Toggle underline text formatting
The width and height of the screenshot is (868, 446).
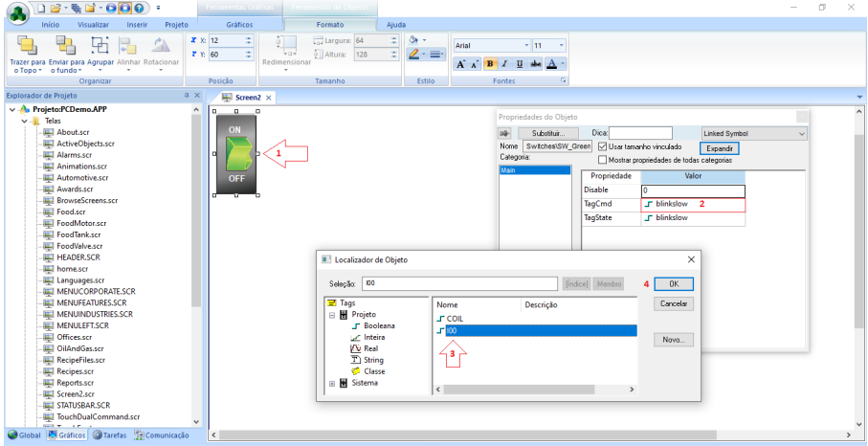[520, 64]
